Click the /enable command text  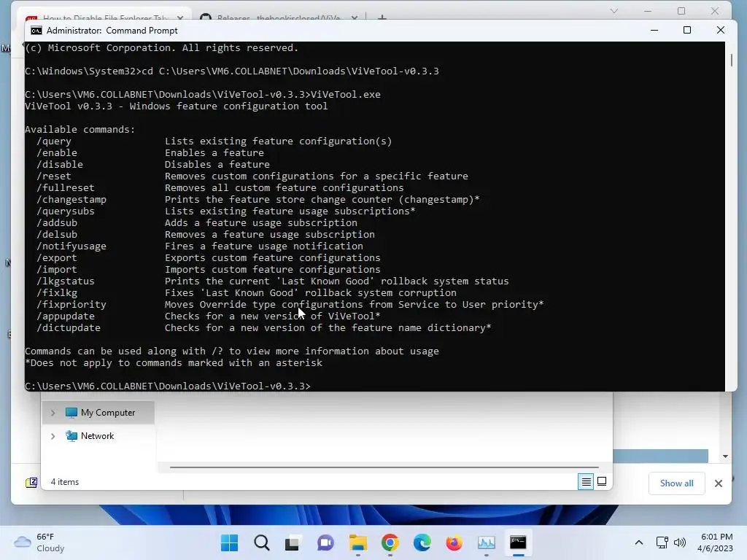[57, 153]
